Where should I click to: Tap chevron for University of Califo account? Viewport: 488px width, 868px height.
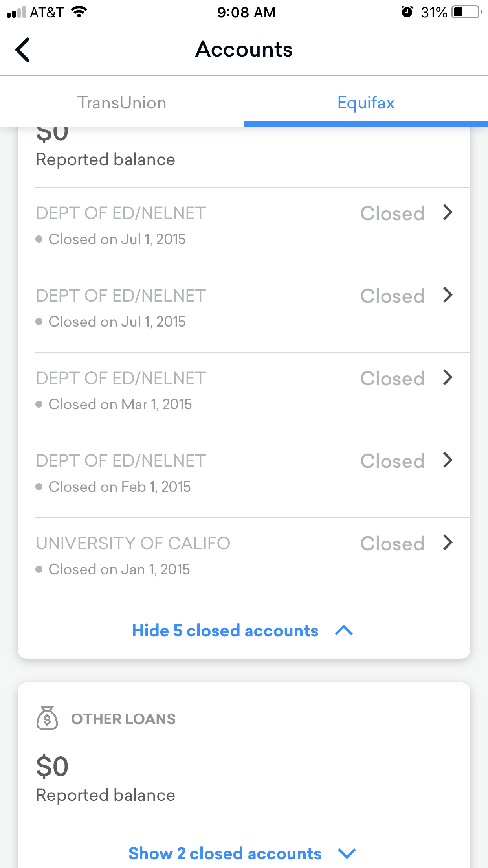(448, 543)
